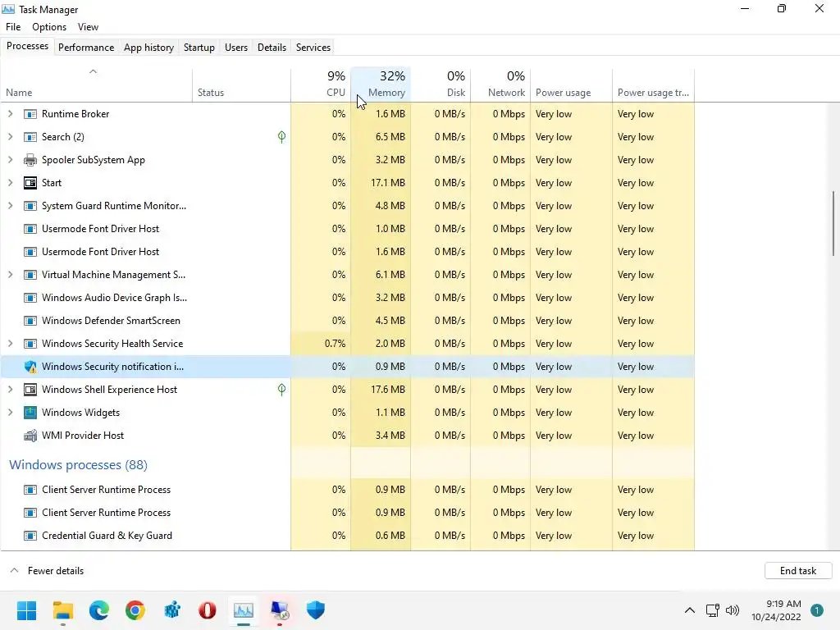Click Fewer details to collapse view

[x=47, y=571]
